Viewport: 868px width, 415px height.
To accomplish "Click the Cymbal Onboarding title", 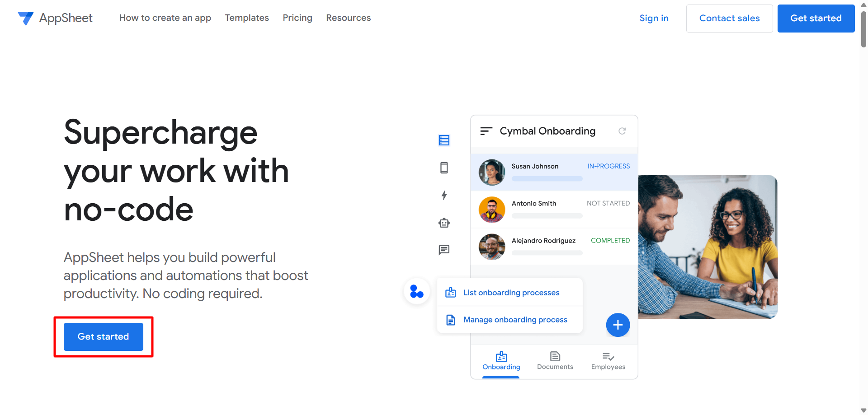I will 547,131.
